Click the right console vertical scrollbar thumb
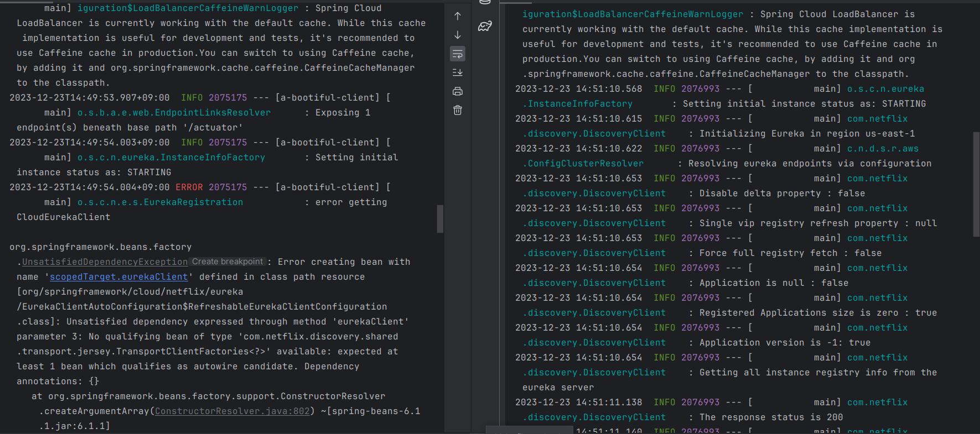The width and height of the screenshot is (980, 434). 976,184
